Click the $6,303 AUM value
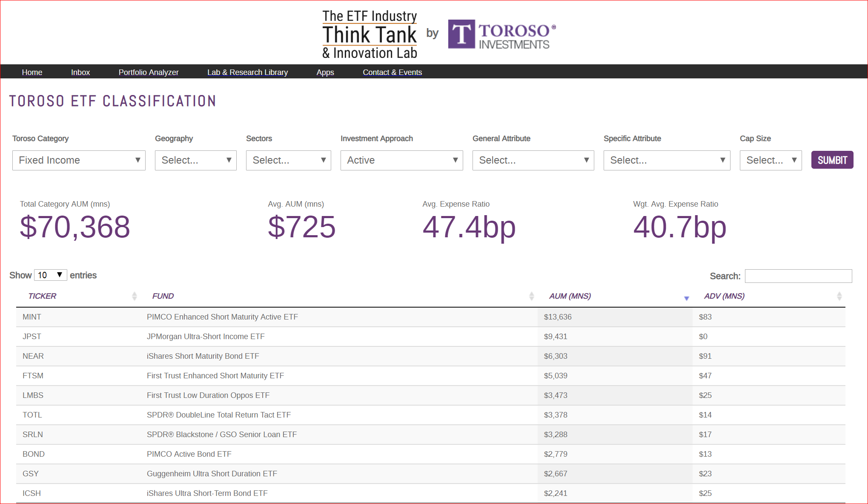 pos(556,356)
